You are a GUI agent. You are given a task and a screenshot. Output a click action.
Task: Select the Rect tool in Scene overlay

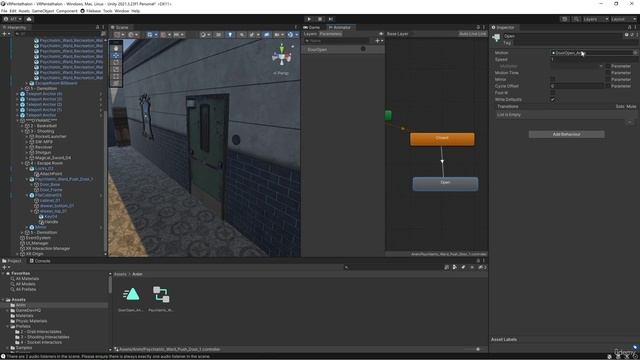coord(116,76)
